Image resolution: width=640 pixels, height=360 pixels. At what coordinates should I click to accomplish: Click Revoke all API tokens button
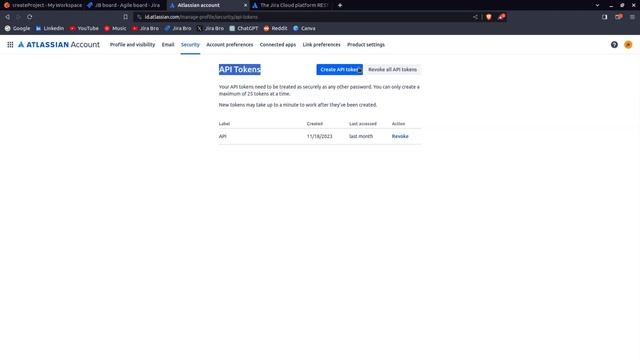point(392,69)
